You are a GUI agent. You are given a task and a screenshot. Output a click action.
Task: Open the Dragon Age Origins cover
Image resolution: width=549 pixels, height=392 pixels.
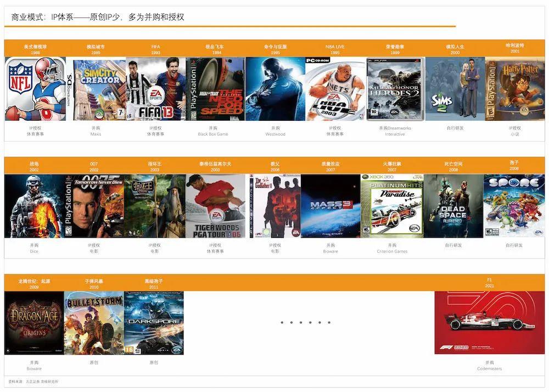pyautogui.click(x=34, y=323)
